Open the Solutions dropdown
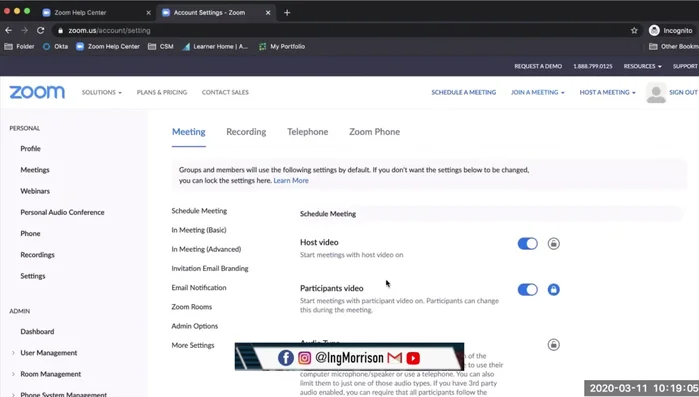 pos(102,92)
